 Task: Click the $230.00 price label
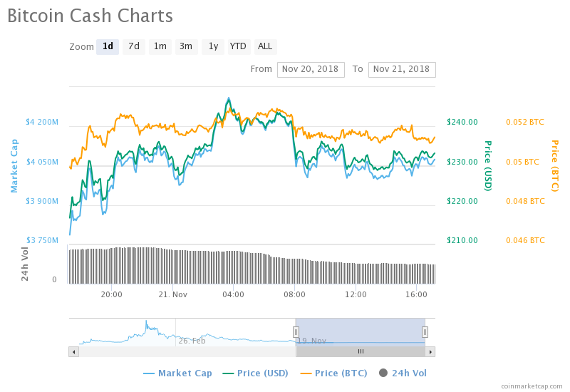(x=462, y=162)
